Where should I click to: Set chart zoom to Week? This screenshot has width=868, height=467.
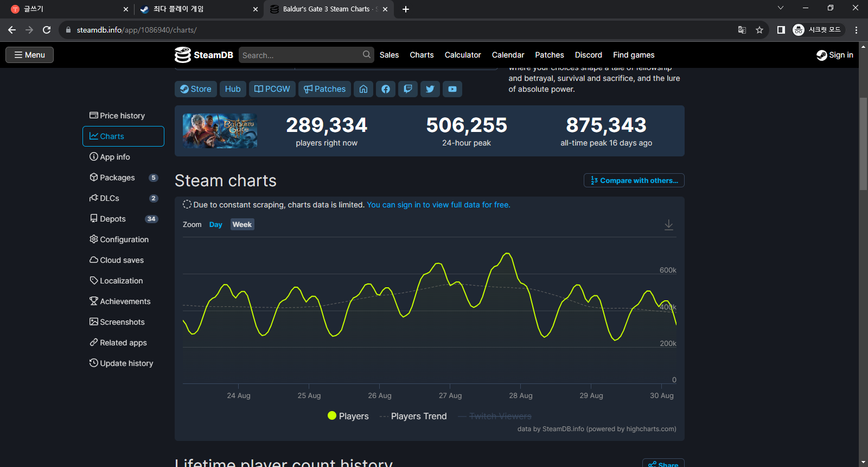(x=242, y=225)
